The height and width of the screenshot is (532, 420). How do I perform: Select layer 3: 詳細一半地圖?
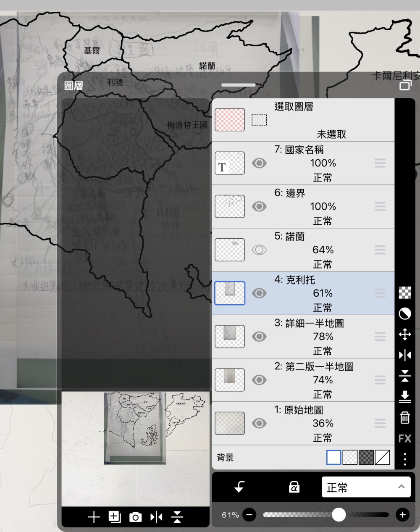(x=303, y=337)
